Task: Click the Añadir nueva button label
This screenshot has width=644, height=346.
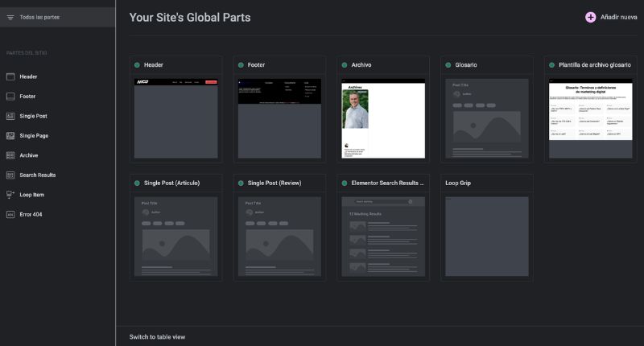Action: coord(618,17)
